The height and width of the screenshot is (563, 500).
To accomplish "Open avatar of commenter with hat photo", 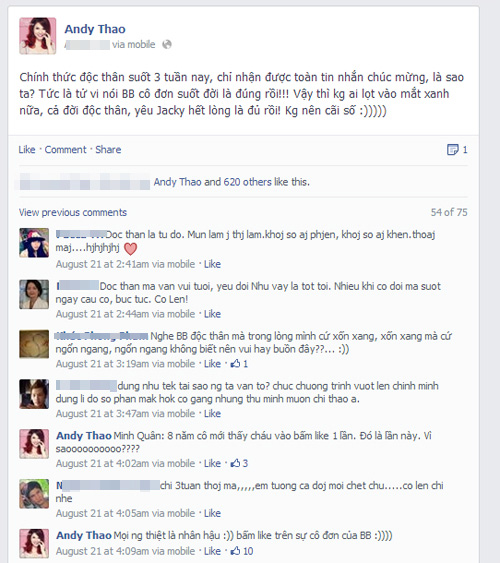I will tap(34, 243).
